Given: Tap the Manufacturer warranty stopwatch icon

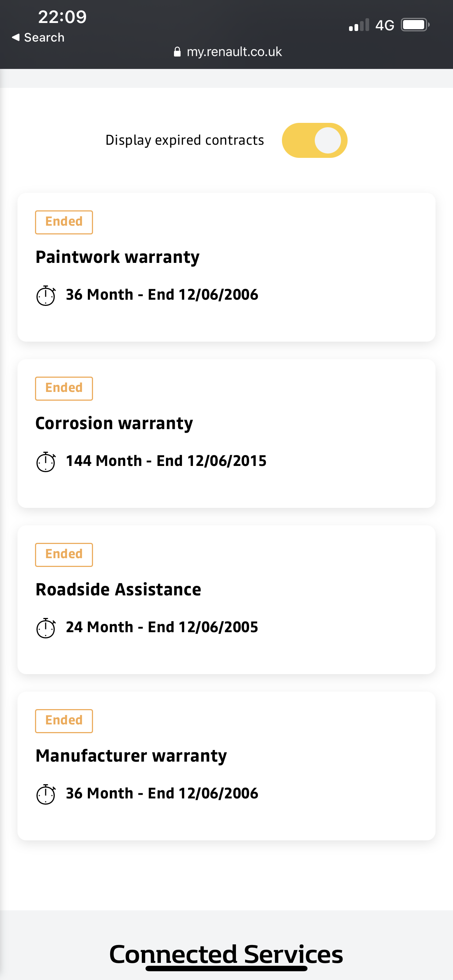Looking at the screenshot, I should point(46,794).
